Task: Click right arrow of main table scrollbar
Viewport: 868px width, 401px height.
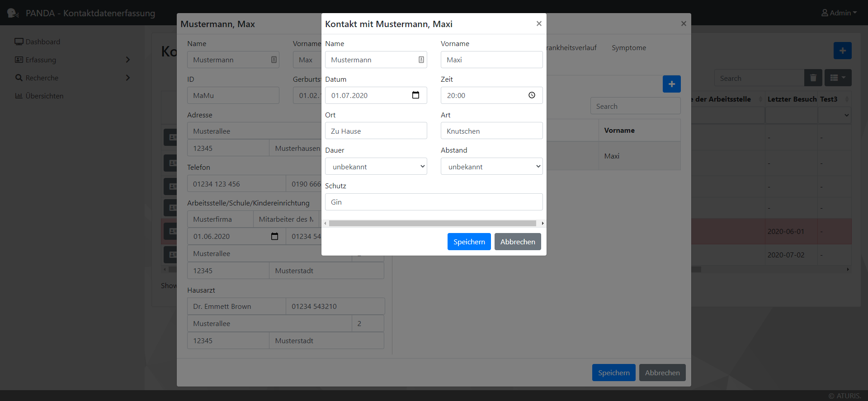Action: (848, 270)
